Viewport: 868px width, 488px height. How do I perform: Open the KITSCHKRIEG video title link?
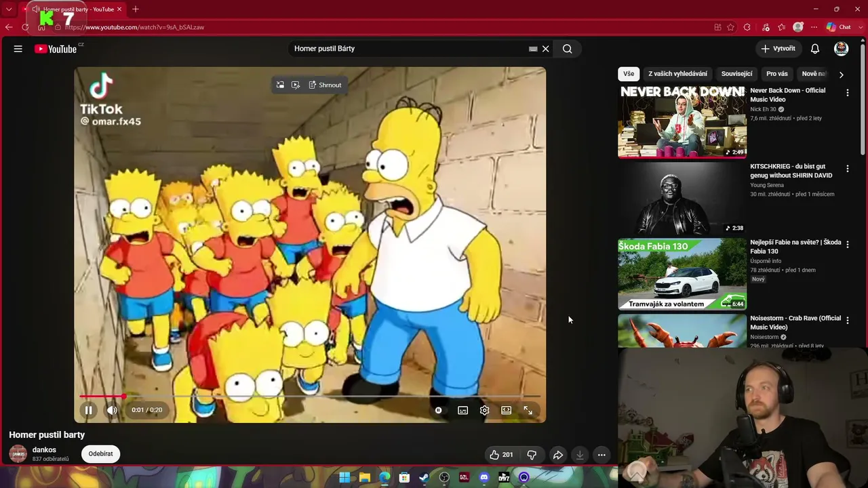coord(791,171)
